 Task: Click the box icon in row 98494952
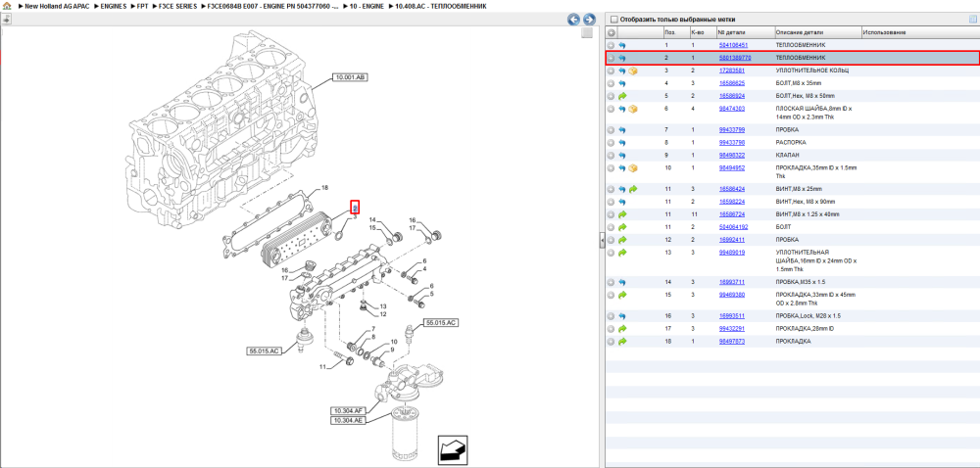coord(632,168)
